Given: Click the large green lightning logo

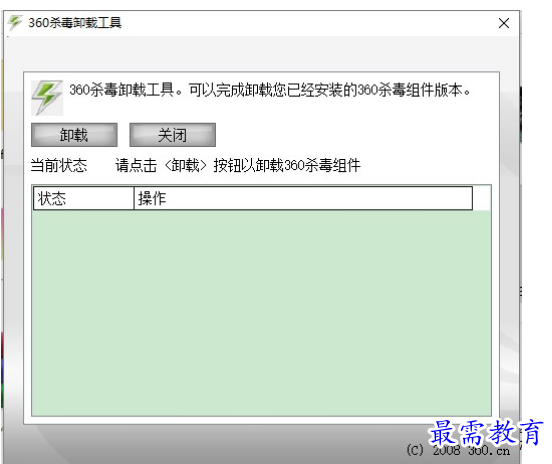Looking at the screenshot, I should click(47, 98).
